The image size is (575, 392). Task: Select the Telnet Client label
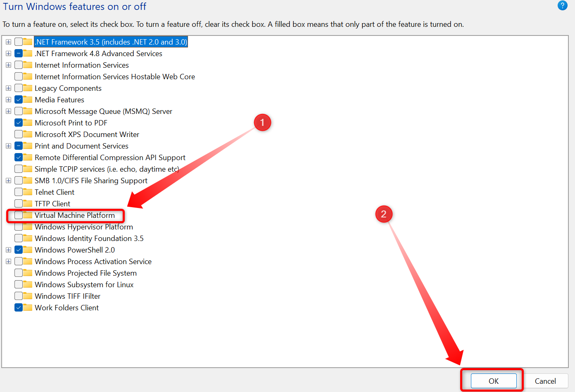(55, 192)
